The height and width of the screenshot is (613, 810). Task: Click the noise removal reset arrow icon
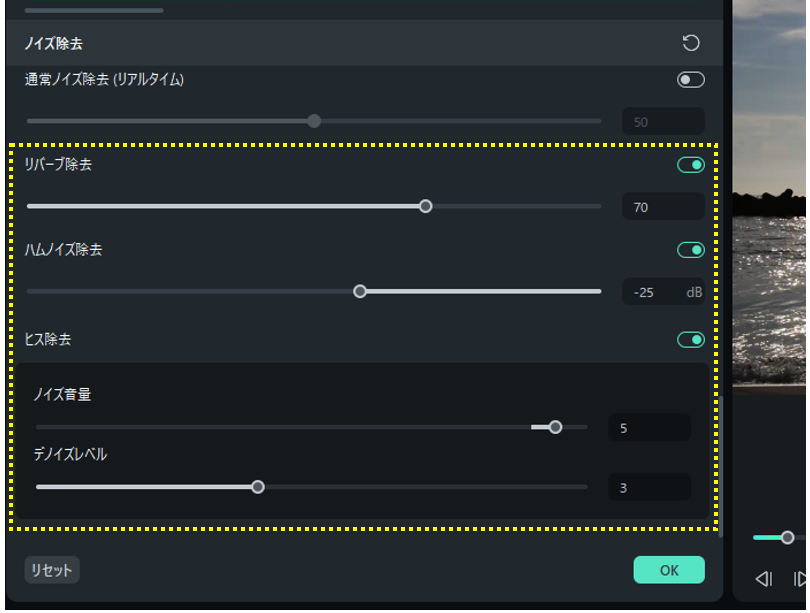(690, 43)
